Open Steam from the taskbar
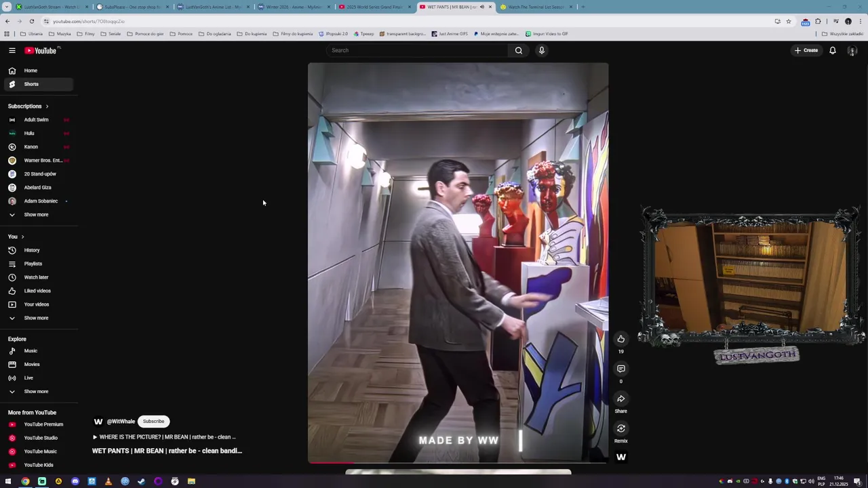This screenshot has width=868, height=488. pos(141,481)
